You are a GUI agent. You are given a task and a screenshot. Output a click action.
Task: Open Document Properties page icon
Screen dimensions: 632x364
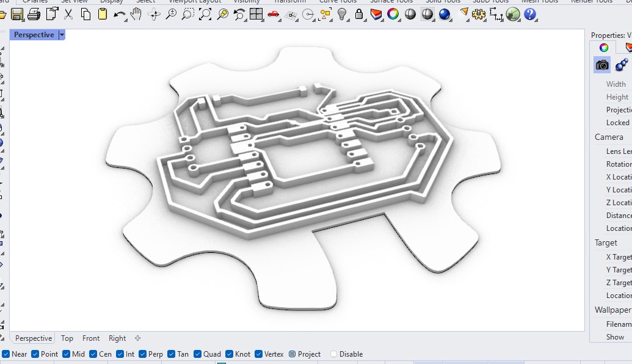click(x=51, y=15)
